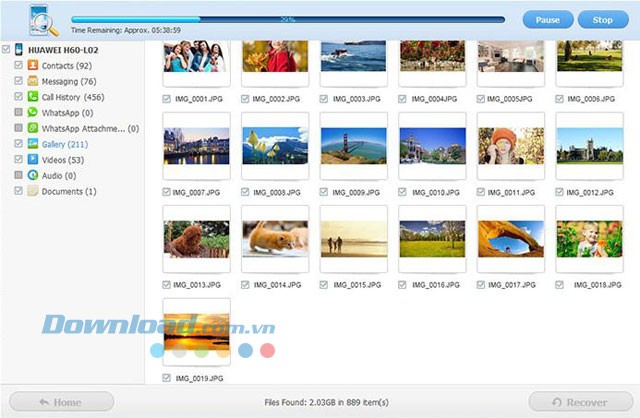
Task: Click the Gallery picture icon
Action: pos(33,144)
